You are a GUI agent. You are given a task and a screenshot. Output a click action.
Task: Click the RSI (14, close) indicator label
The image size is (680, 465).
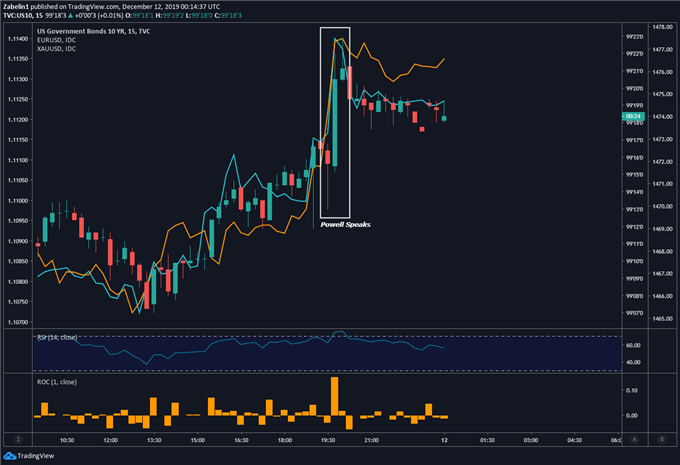point(57,337)
